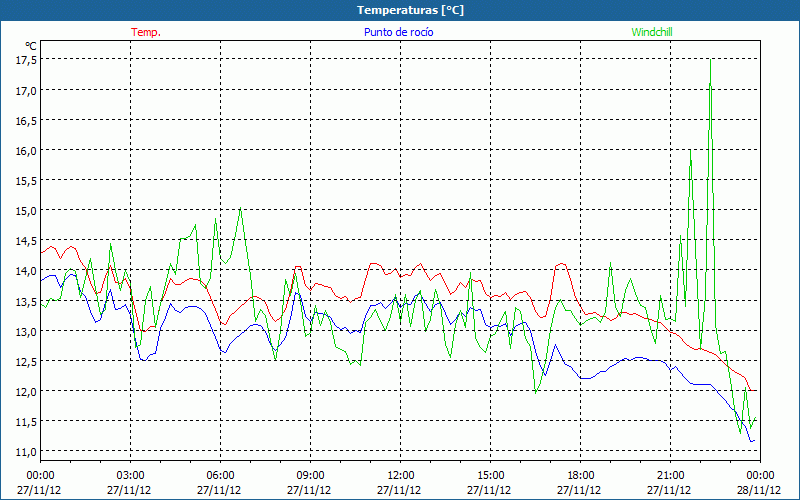Click the 15,0 y-axis value
Image resolution: width=800 pixels, height=500 pixels.
(x=27, y=211)
